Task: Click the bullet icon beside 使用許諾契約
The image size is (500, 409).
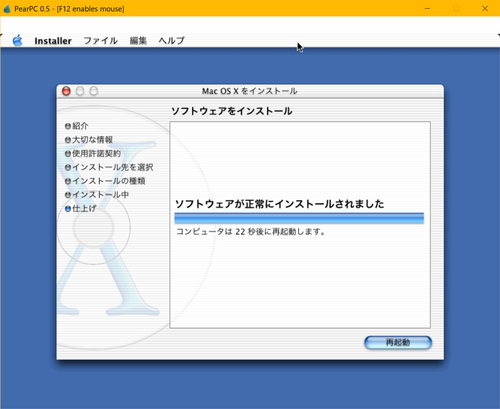Action: coord(68,154)
